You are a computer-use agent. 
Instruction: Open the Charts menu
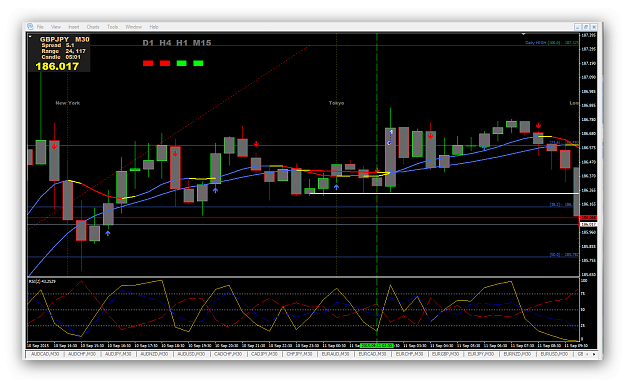pos(93,27)
